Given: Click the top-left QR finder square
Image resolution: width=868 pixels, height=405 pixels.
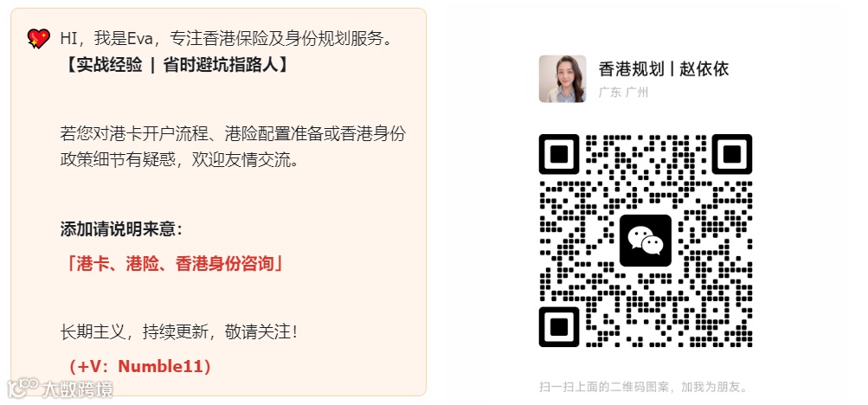Looking at the screenshot, I should [x=559, y=154].
